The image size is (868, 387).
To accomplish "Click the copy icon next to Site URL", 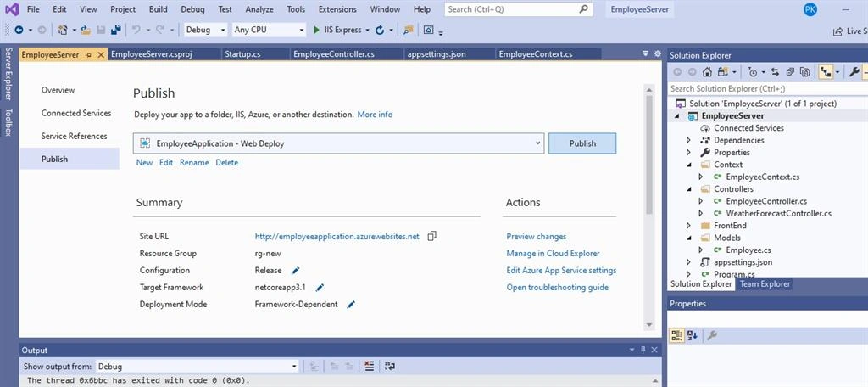I will click(431, 236).
